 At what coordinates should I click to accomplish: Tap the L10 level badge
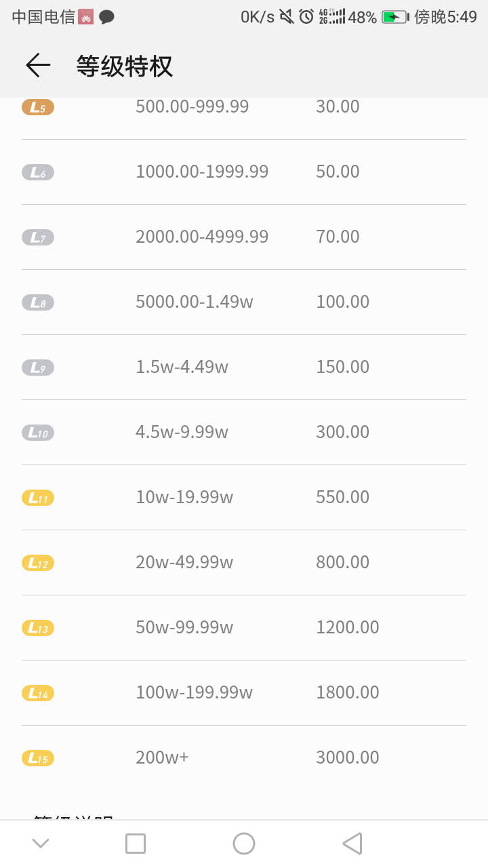38,433
